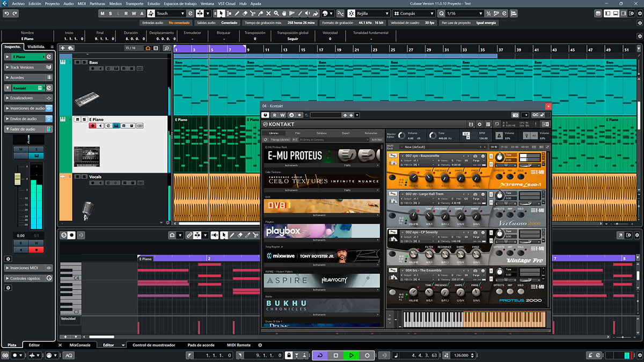Open the Pads de acorde tab
The image size is (644, 362).
(201, 345)
